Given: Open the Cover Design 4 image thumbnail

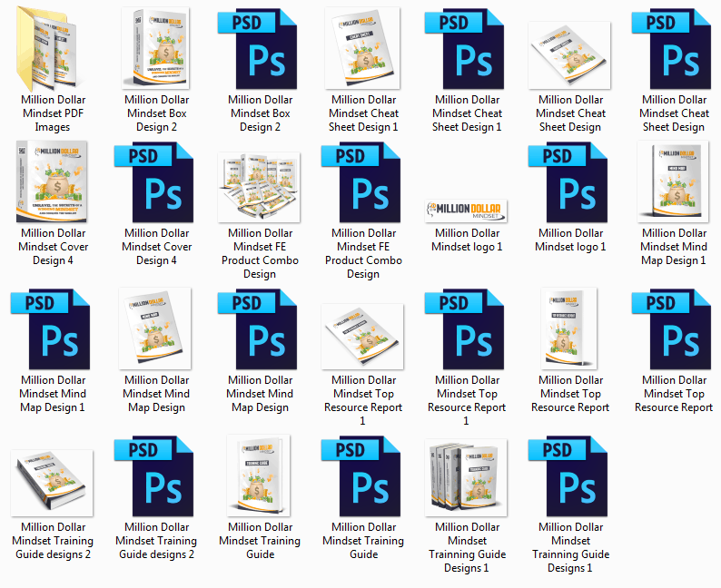Looking at the screenshot, I should coord(53,182).
